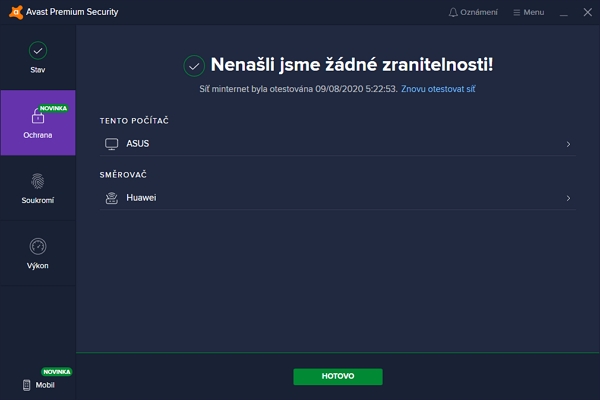Open the Stav status section
This screenshot has width=600, height=400.
pyautogui.click(x=38, y=57)
